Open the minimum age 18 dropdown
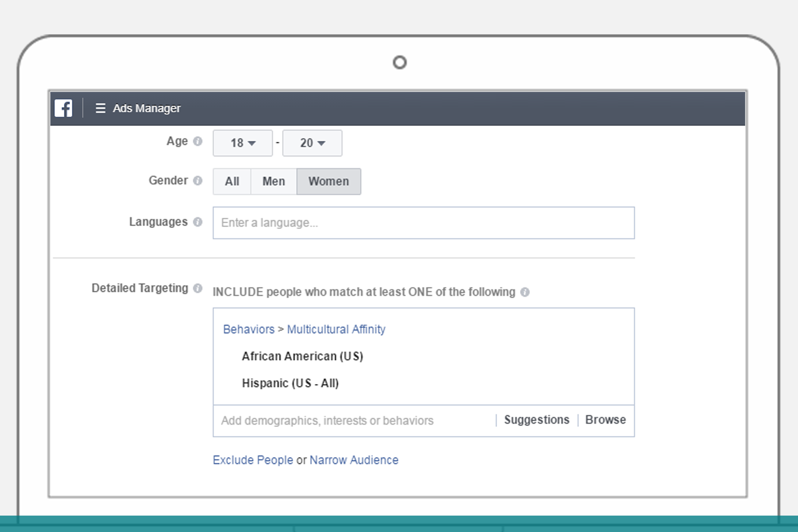 (243, 143)
